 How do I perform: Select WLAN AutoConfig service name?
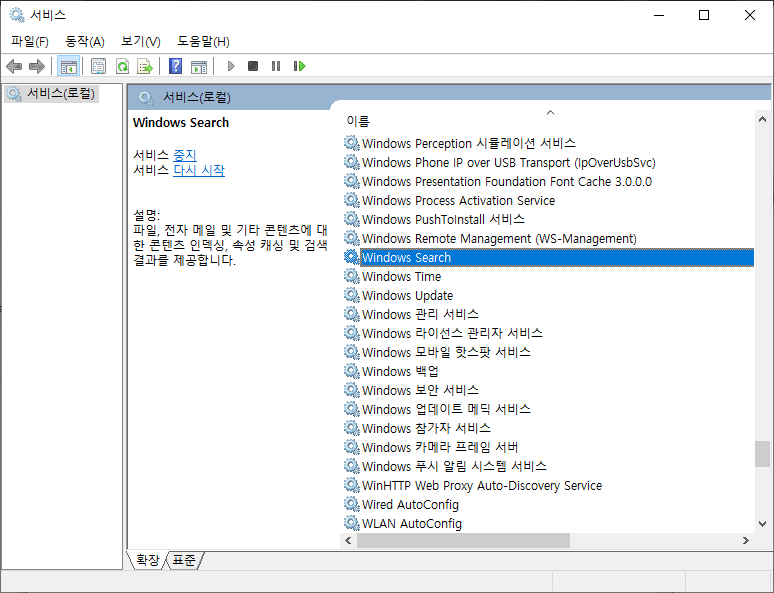pyautogui.click(x=412, y=523)
